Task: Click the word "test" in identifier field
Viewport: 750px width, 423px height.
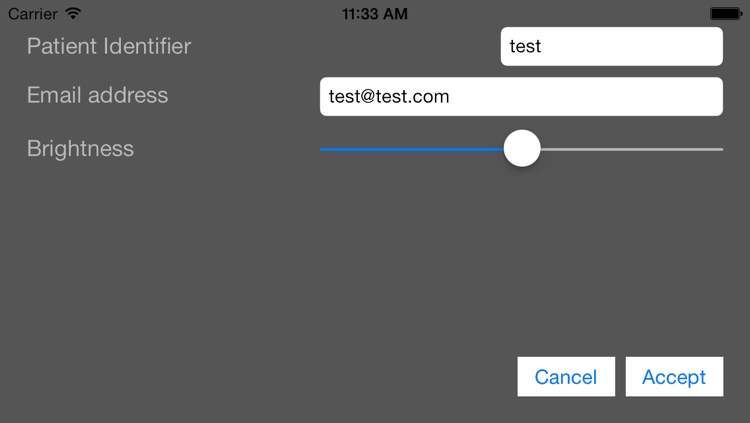Action: [525, 47]
